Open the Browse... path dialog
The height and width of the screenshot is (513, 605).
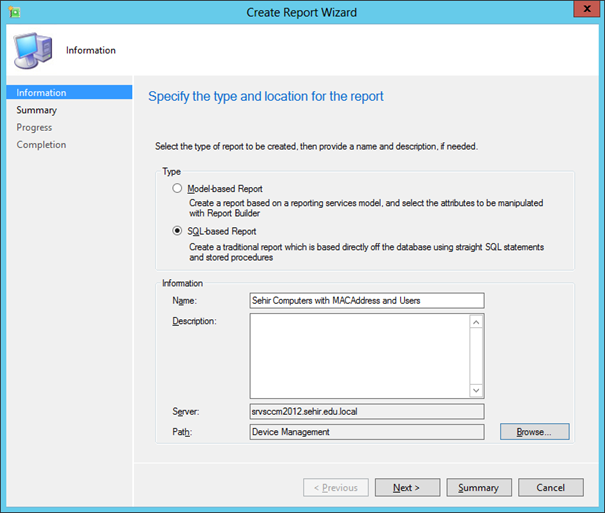534,432
